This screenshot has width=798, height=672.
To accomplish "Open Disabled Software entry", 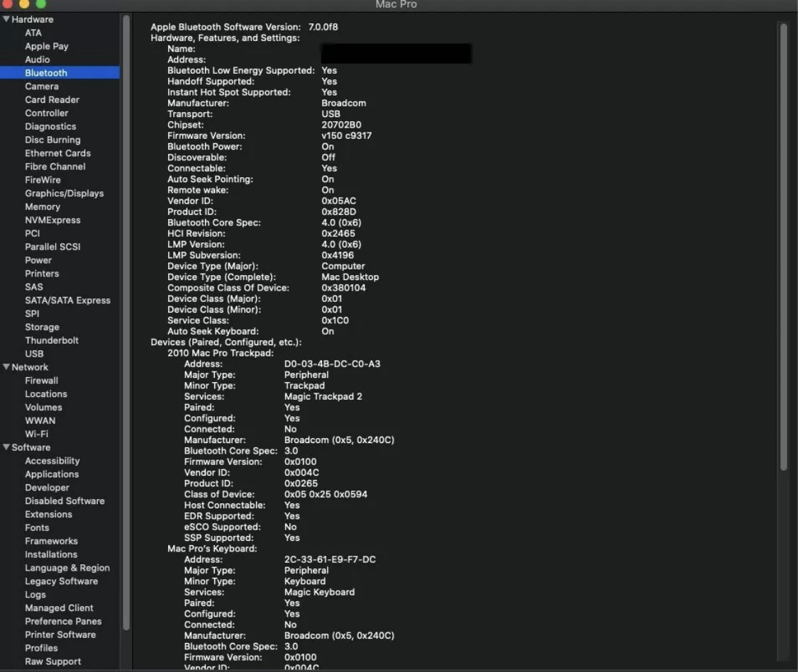I will [x=65, y=501].
